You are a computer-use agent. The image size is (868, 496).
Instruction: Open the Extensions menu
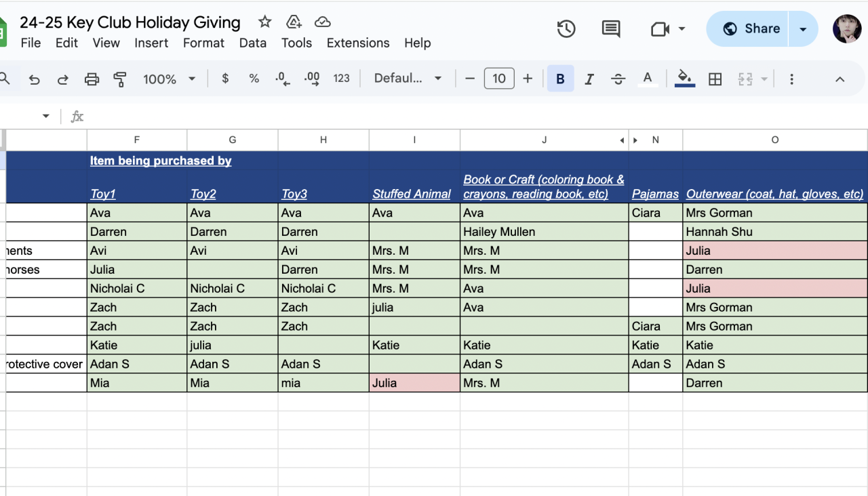(358, 43)
